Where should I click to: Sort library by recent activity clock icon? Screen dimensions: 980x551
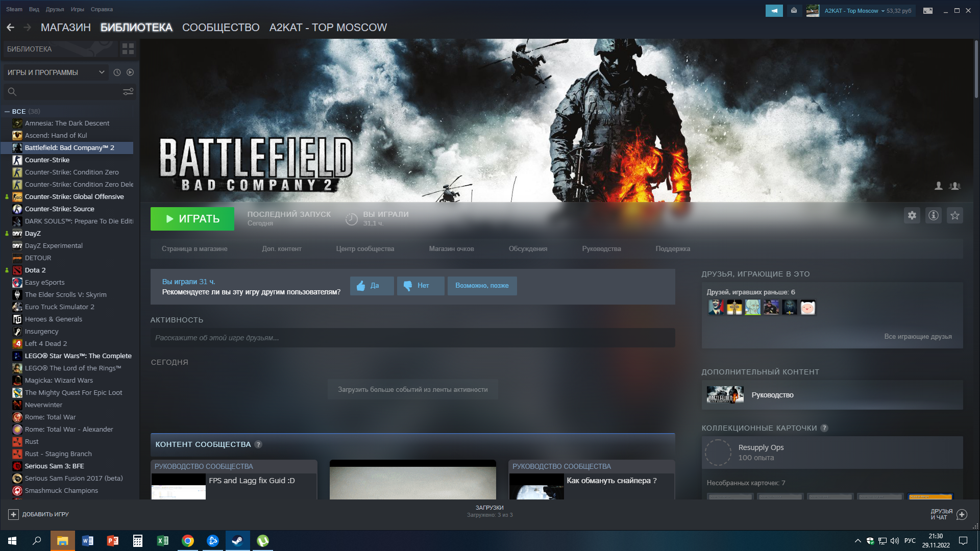click(117, 72)
